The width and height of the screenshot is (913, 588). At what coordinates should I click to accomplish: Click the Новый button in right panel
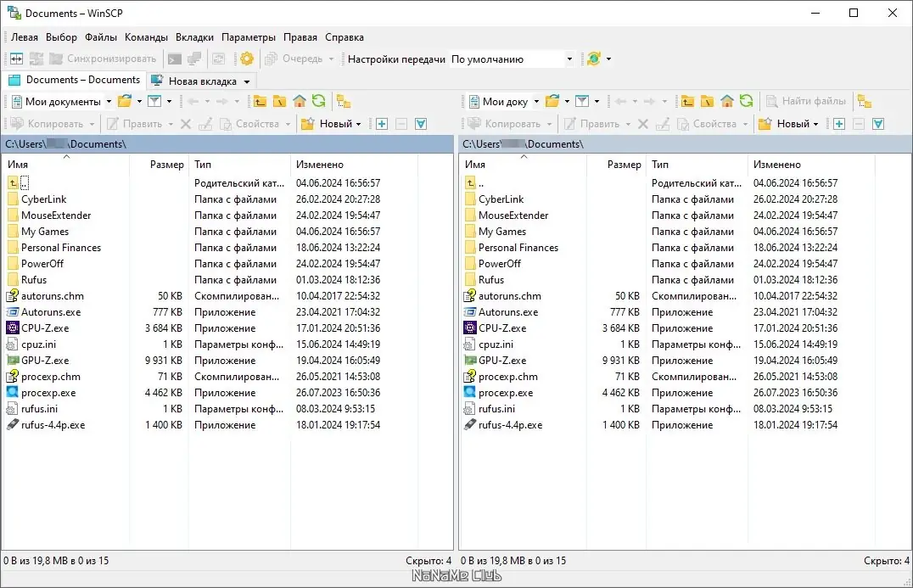click(x=785, y=123)
